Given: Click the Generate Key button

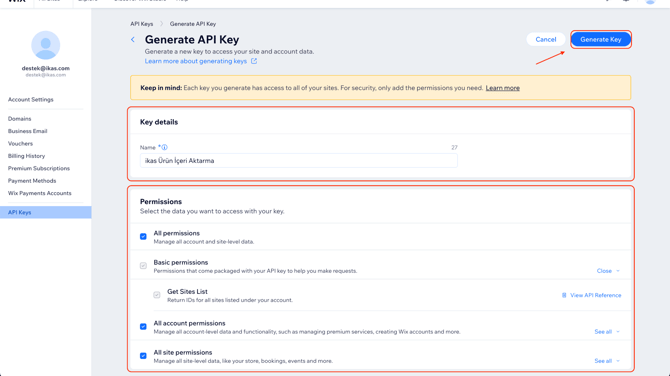Looking at the screenshot, I should click(x=601, y=39).
